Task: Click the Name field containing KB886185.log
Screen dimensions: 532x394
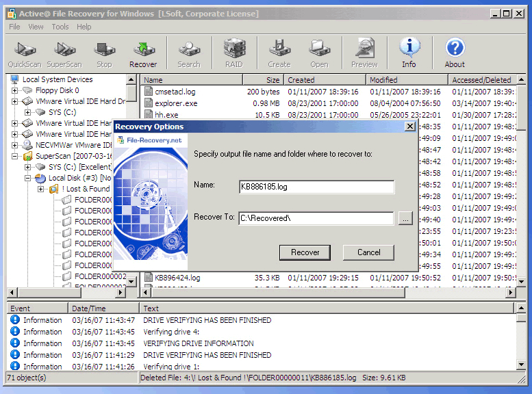Action: click(x=317, y=187)
